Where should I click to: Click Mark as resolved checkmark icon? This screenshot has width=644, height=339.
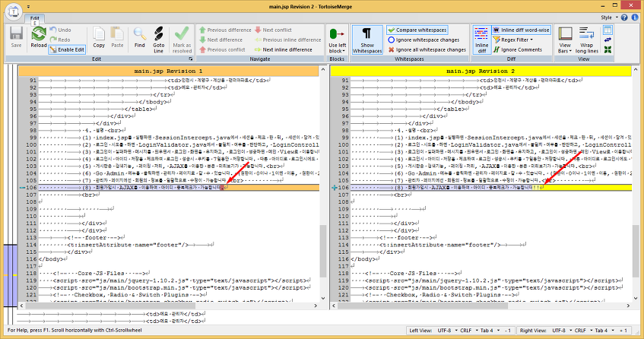[182, 34]
